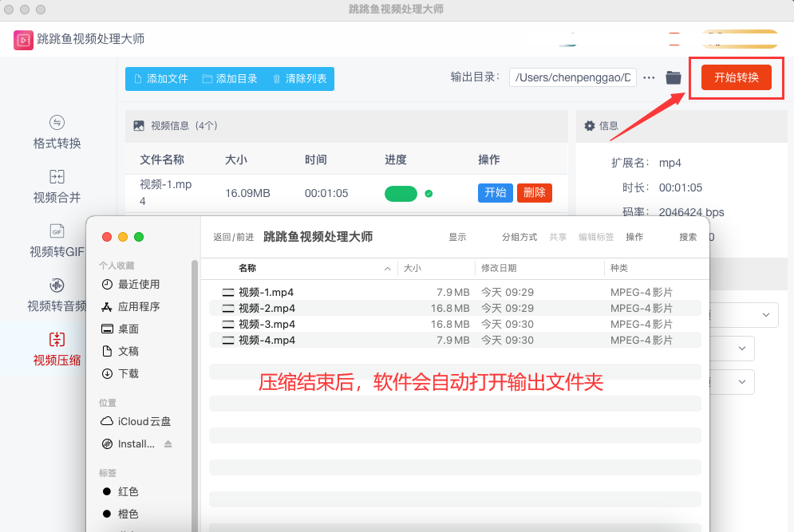Open 文稿 in Finder sidebar

point(120,351)
